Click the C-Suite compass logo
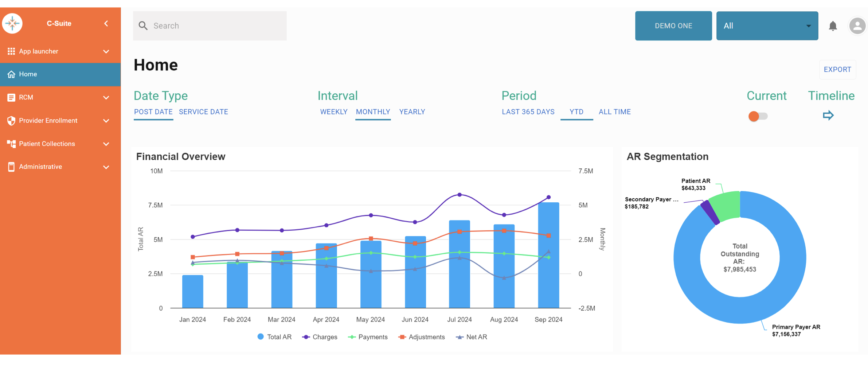Screen dimensions: 868x374 pyautogui.click(x=12, y=23)
